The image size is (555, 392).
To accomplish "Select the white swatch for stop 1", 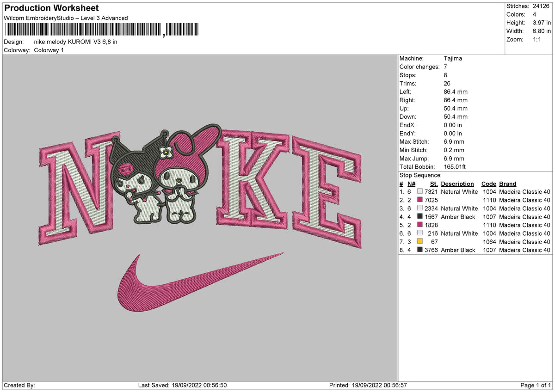I will [x=420, y=192].
